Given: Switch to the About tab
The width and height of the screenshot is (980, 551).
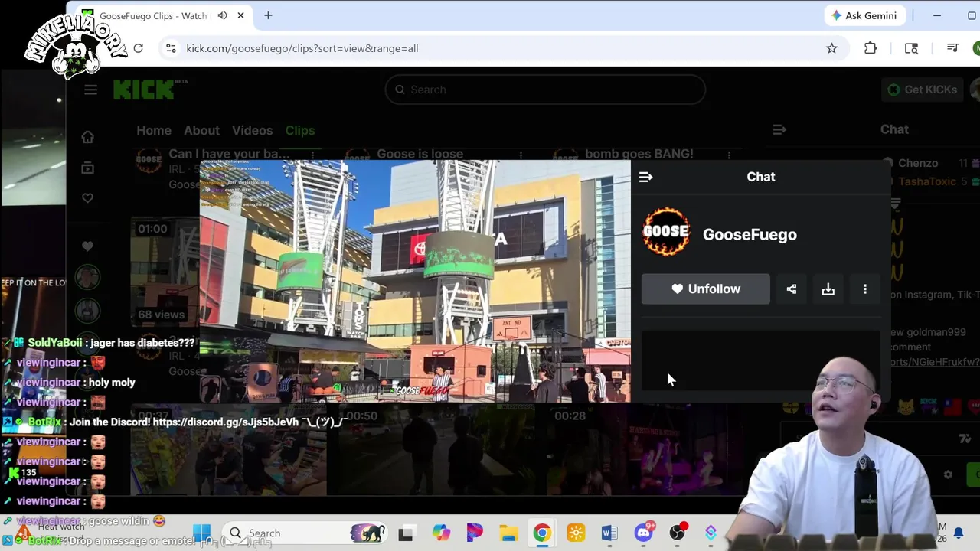Looking at the screenshot, I should [201, 130].
